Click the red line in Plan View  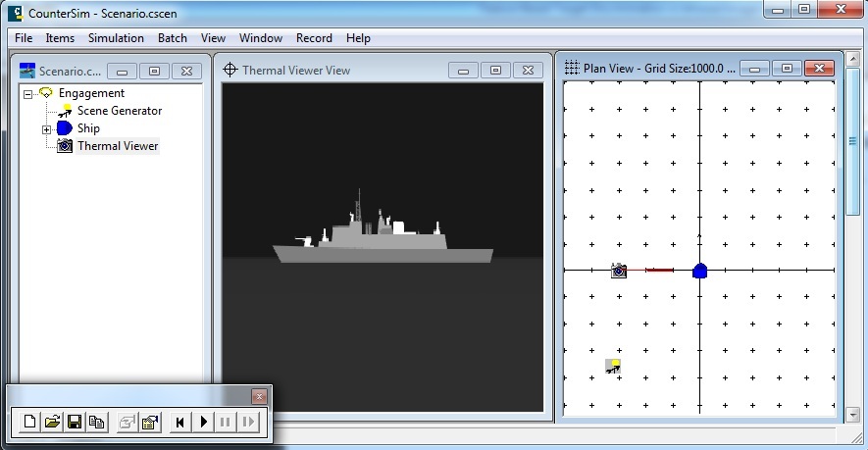[651, 271]
